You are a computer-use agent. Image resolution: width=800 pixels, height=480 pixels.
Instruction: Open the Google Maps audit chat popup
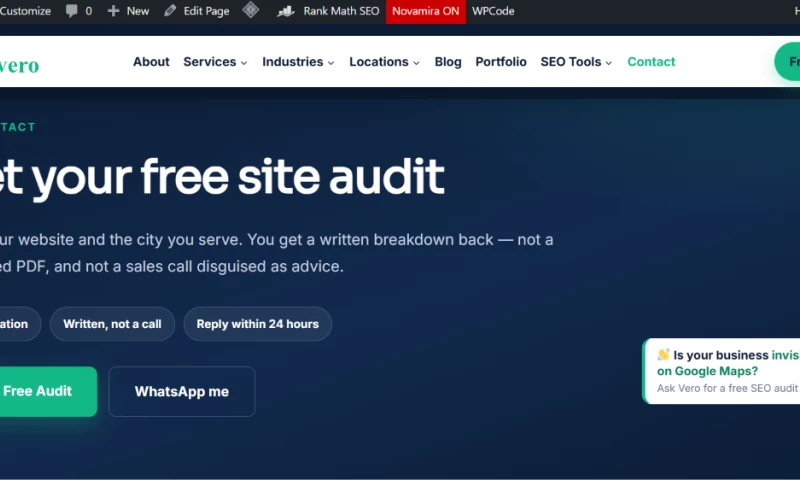(x=721, y=371)
